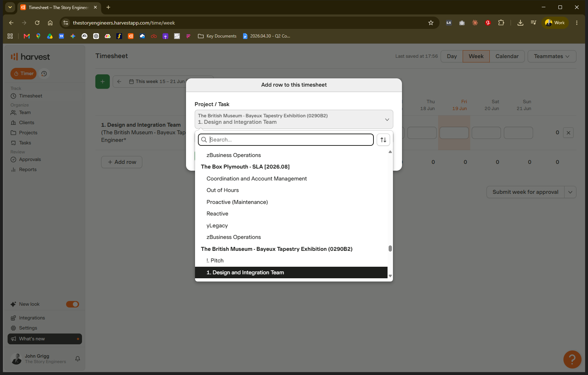Image resolution: width=588 pixels, height=375 pixels.
Task: Bookmark this page with the star
Action: point(431,23)
